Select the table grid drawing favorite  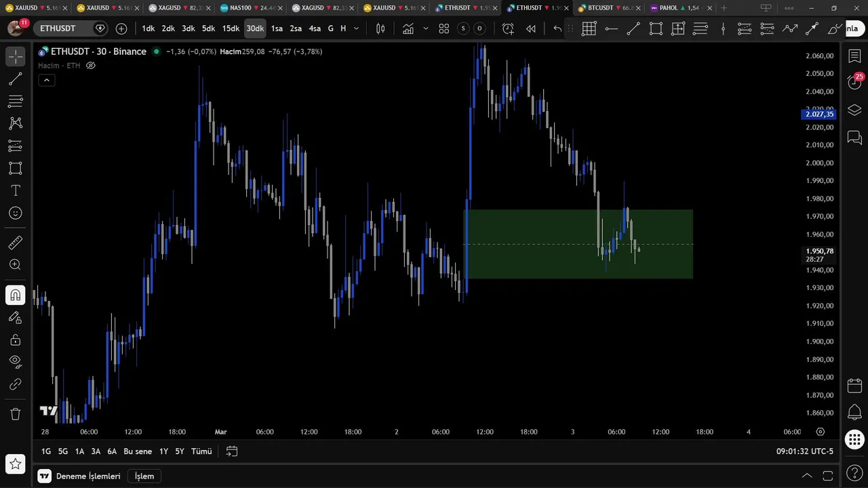coord(589,28)
